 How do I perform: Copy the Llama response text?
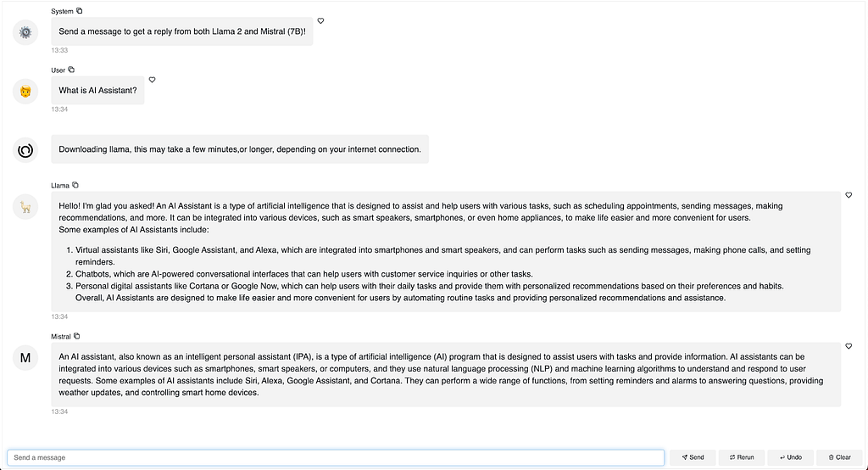pos(75,185)
